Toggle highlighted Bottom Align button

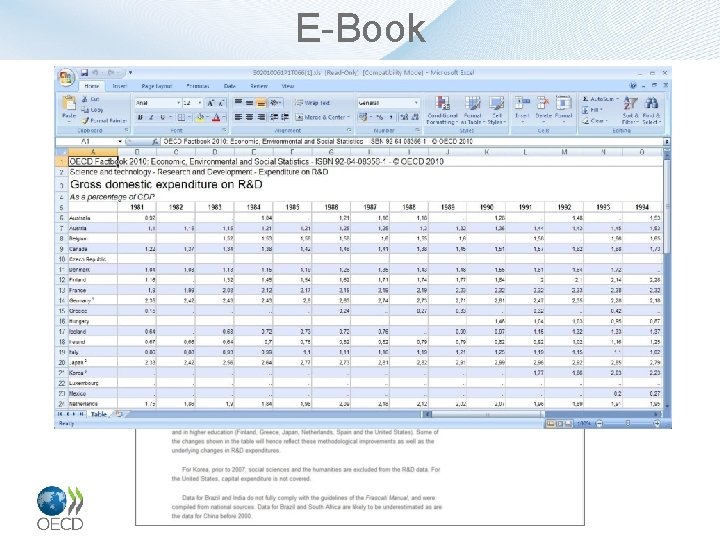[261, 103]
